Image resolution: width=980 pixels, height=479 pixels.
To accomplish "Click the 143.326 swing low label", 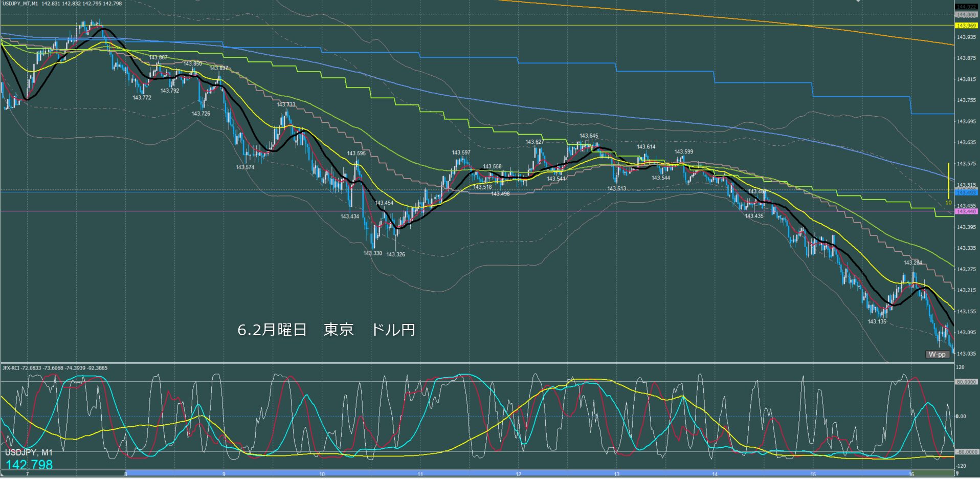I will 395,254.
